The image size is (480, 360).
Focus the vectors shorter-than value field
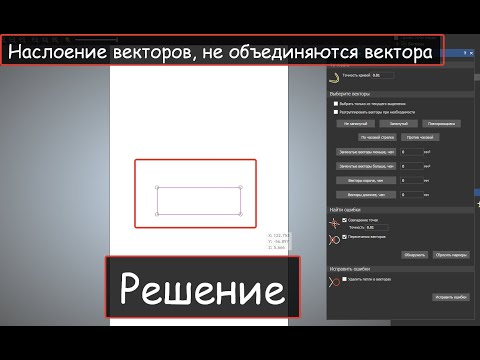click(412, 180)
